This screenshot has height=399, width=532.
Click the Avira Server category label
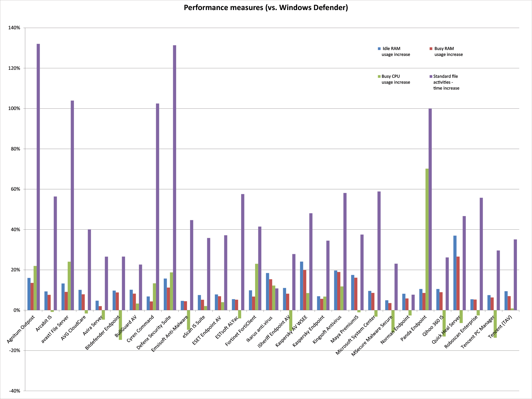coord(93,325)
